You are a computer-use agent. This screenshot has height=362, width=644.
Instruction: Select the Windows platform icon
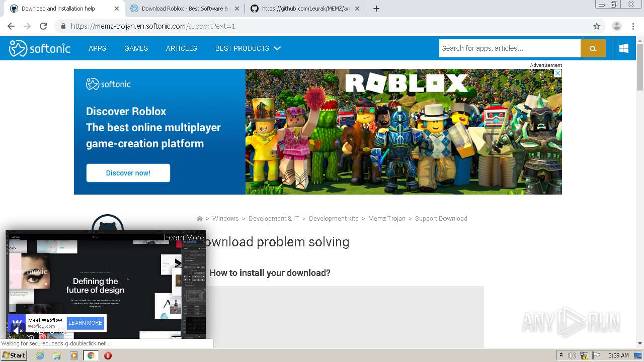(x=624, y=48)
